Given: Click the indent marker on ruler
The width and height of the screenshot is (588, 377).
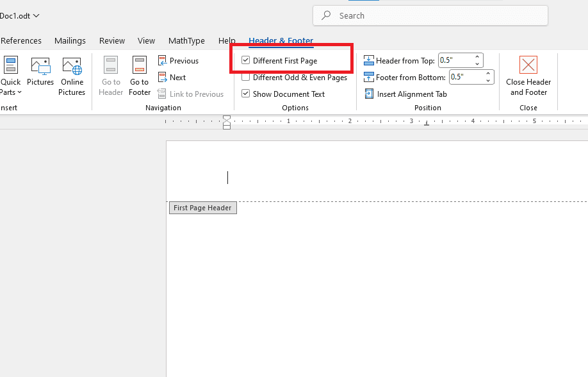Looking at the screenshot, I should tap(227, 122).
